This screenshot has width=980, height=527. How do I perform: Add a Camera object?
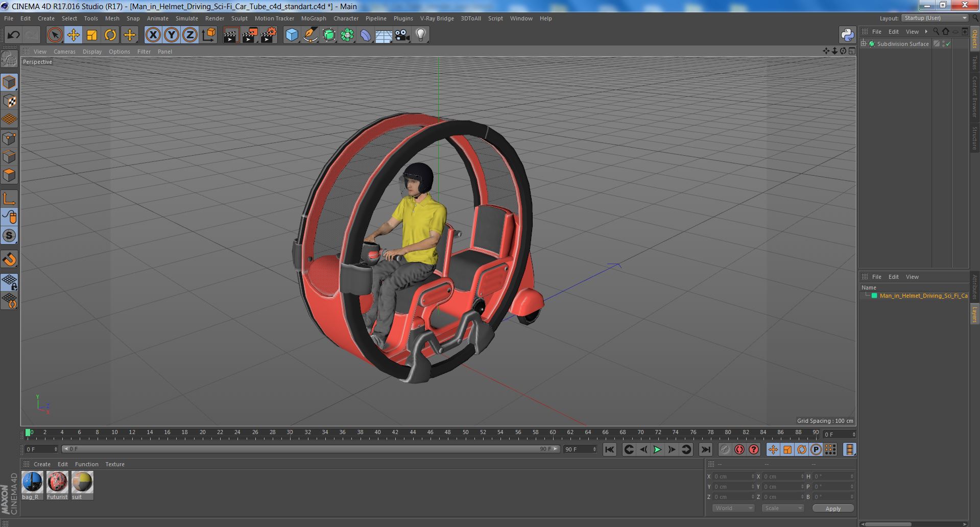coord(402,35)
